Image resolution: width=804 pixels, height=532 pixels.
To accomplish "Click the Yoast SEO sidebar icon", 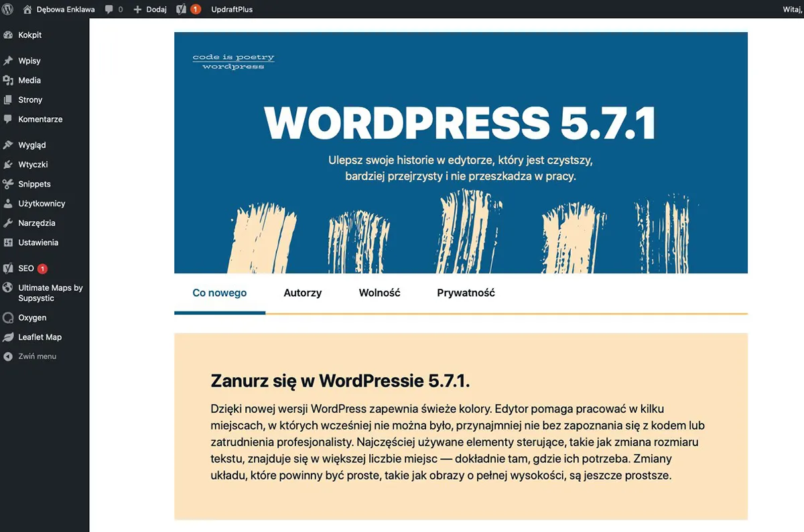I will tap(8, 268).
